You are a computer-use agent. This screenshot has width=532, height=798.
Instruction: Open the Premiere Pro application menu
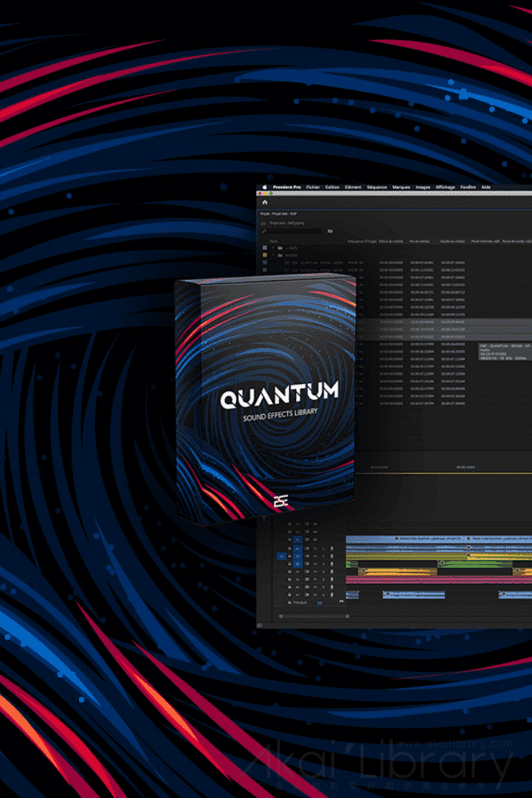[x=287, y=188]
